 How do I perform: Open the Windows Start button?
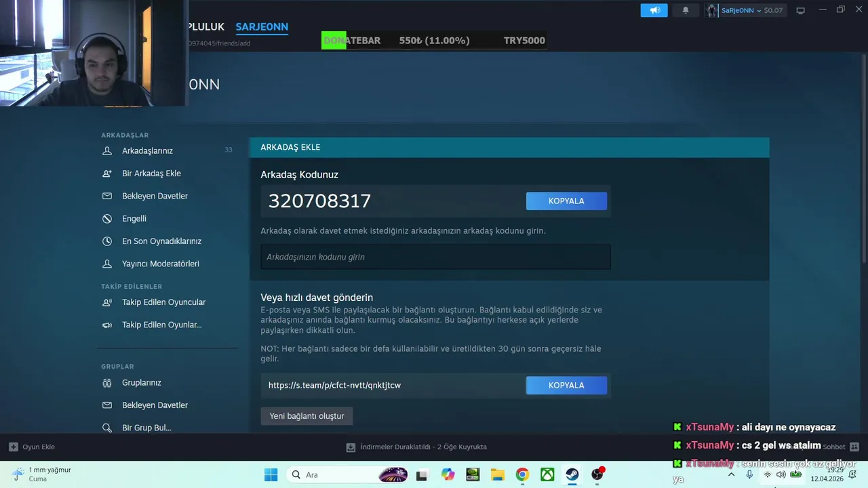[271, 474]
